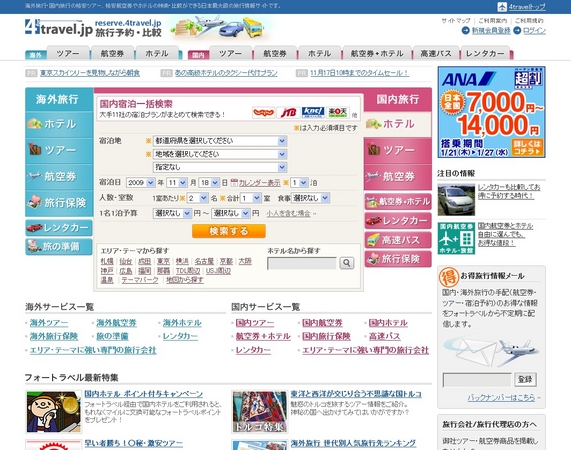This screenshot has height=450, width=571.
Task: Switch to overseas ホテル top tab
Action: 157,54
